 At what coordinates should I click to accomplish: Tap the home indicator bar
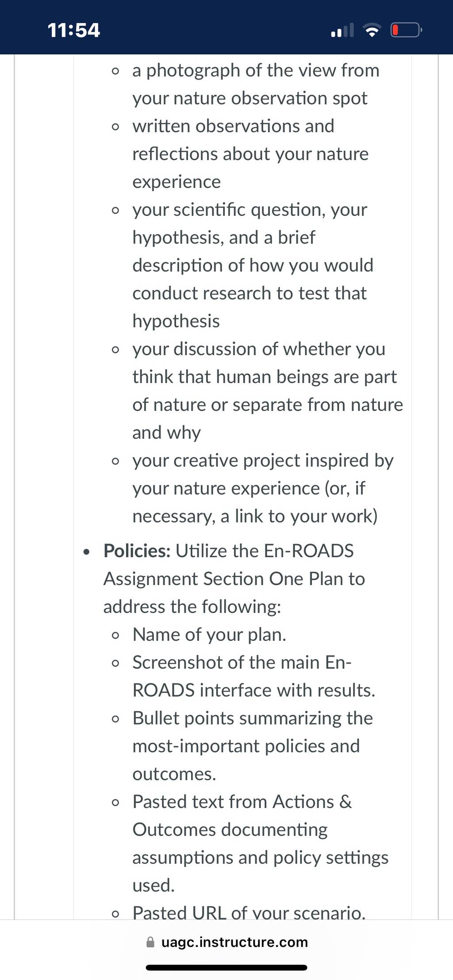pyautogui.click(x=226, y=968)
